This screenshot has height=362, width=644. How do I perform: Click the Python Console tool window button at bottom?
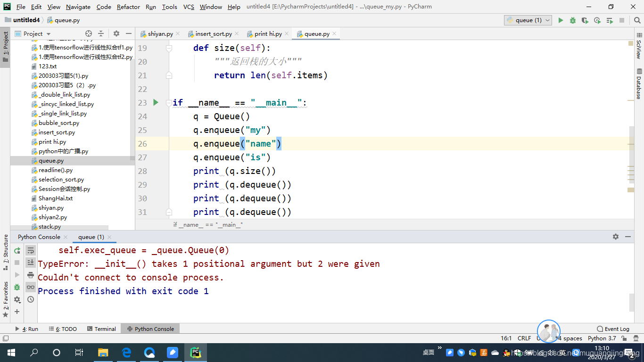click(x=150, y=329)
